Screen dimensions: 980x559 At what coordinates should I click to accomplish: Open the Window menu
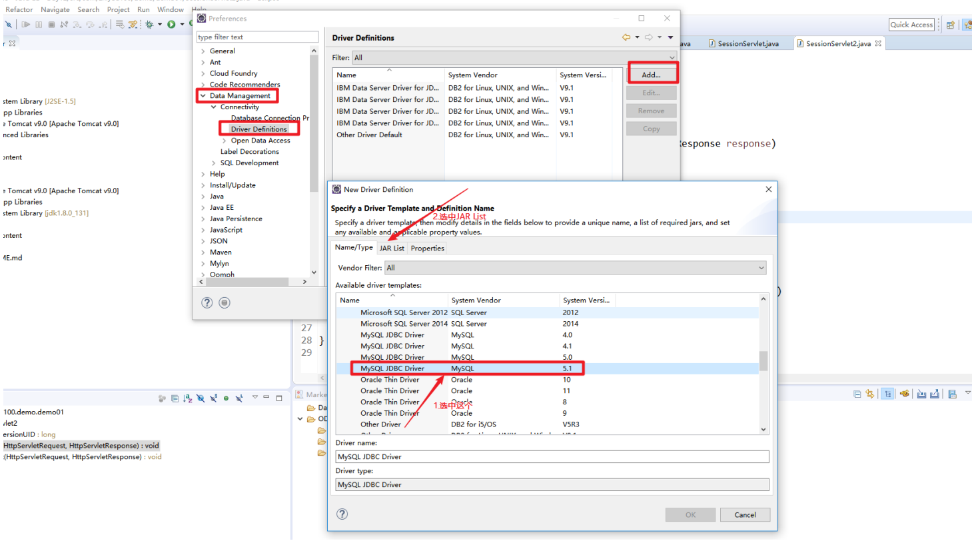click(x=171, y=9)
